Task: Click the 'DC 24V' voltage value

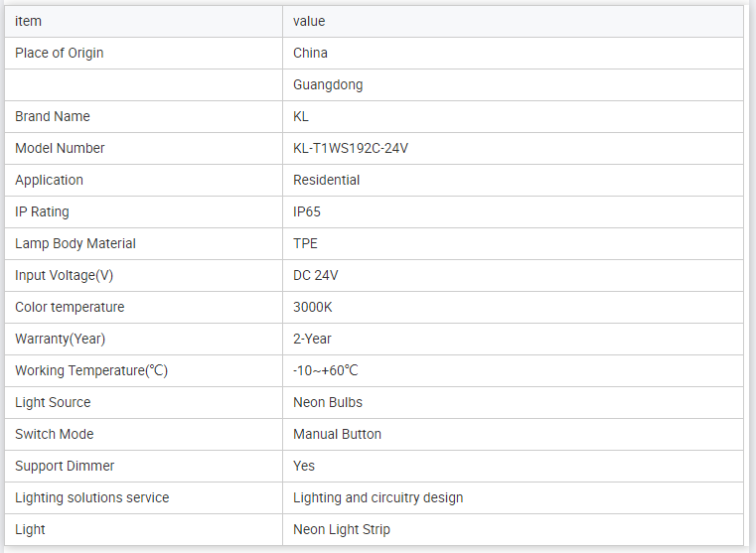Action: click(316, 275)
